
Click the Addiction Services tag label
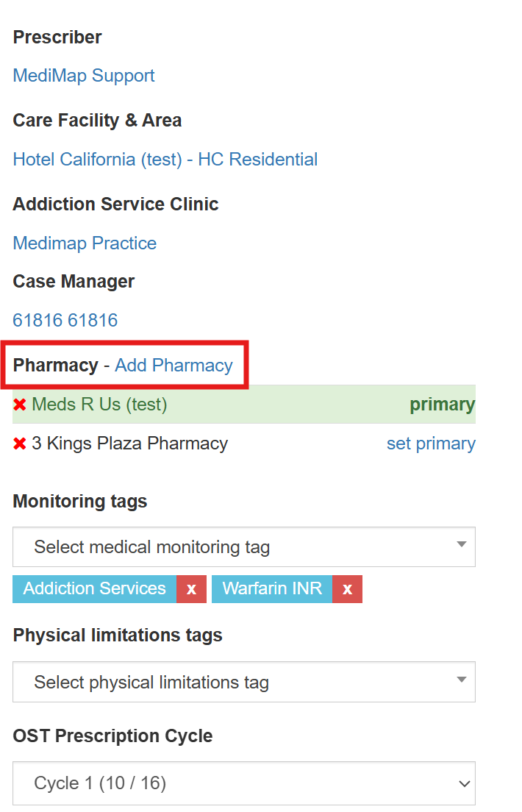pos(94,589)
